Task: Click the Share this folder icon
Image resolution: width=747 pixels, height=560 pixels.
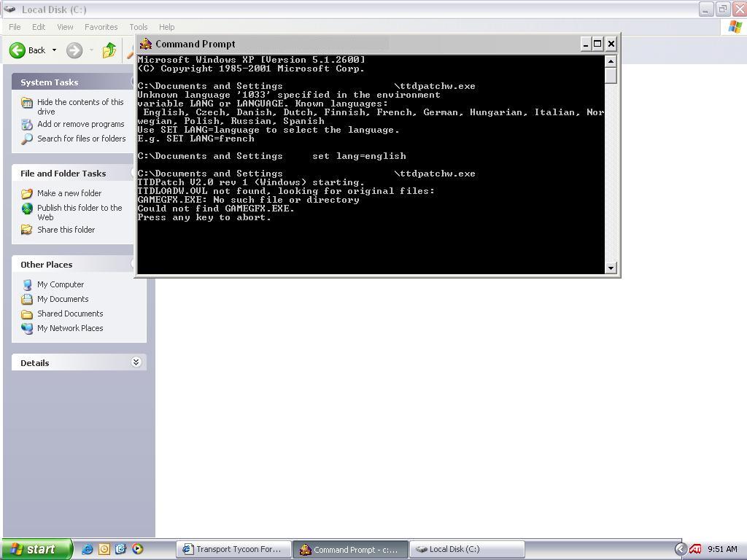Action: (x=27, y=230)
